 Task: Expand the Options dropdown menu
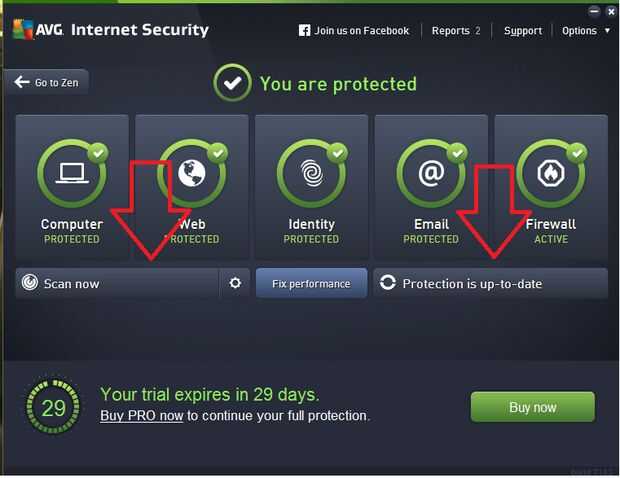(585, 31)
